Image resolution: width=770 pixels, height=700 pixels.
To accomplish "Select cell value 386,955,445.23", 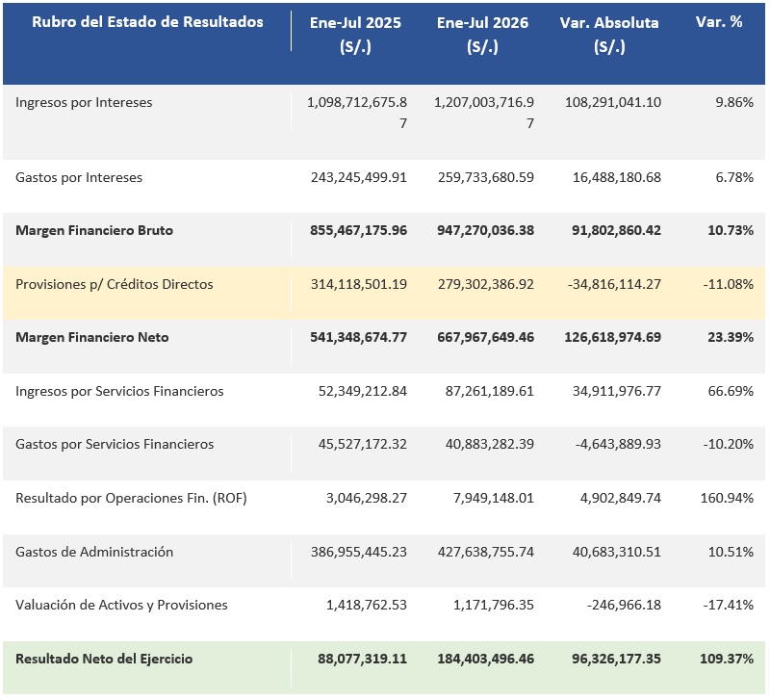I will coord(359,552).
